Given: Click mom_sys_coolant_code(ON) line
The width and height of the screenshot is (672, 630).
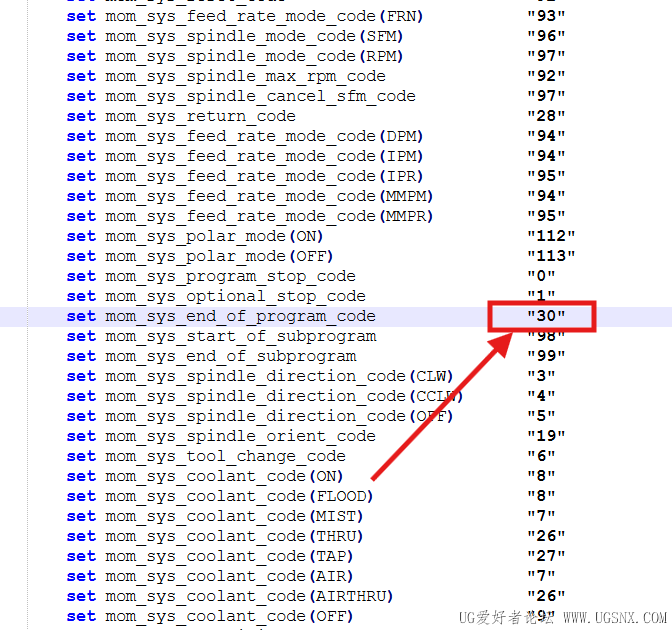Looking at the screenshot, I should pyautogui.click(x=205, y=476).
